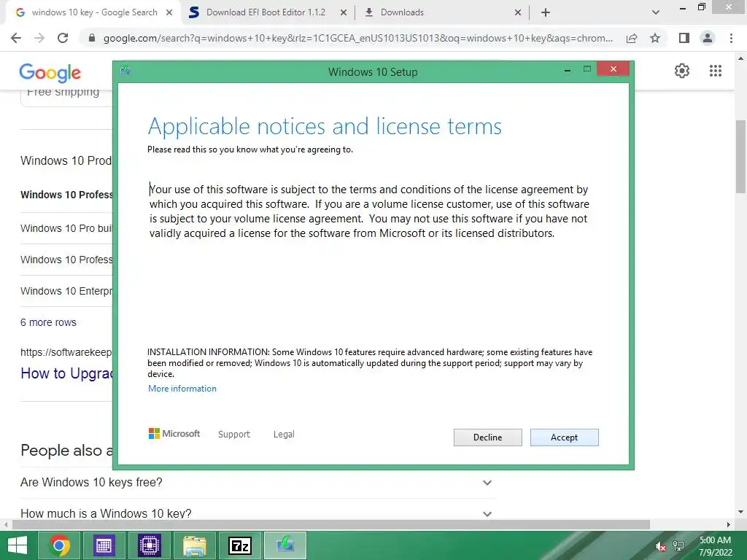Click the page vertical scrollbar thumb
The width and height of the screenshot is (747, 560).
point(741,156)
